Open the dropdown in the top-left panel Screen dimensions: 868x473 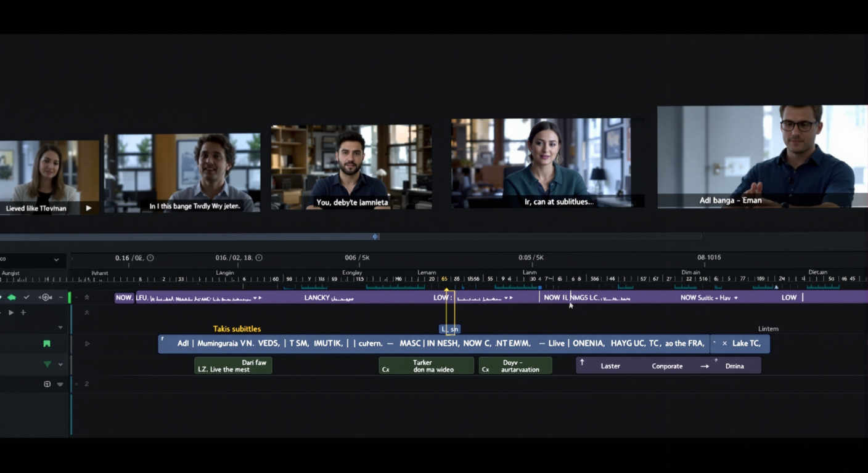coord(56,260)
